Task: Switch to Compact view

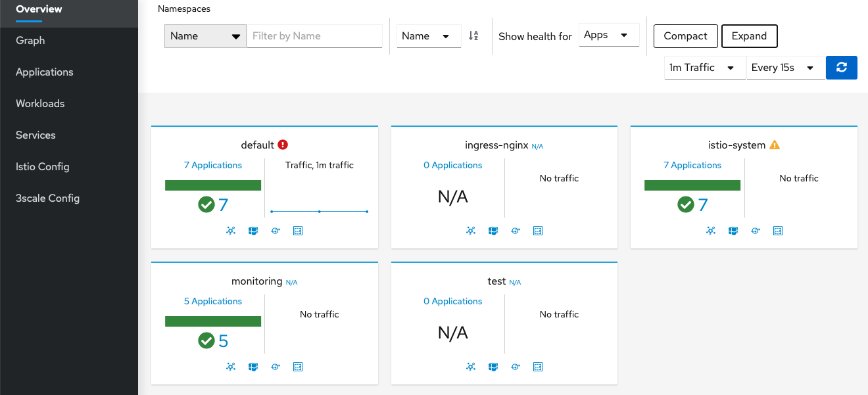Action: coord(685,36)
